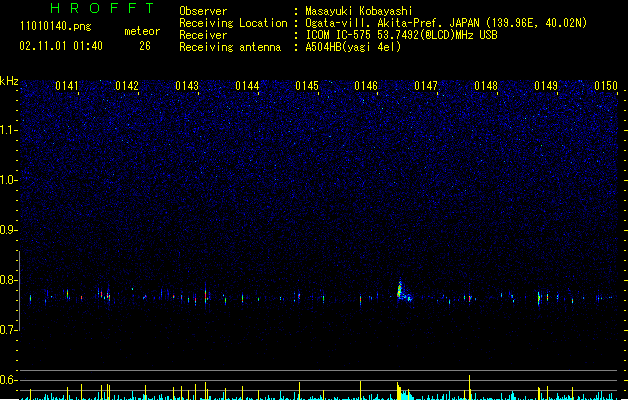The height and width of the screenshot is (400, 629).
Task: Click the gray frequency range bar left of axis
Action: point(19,291)
